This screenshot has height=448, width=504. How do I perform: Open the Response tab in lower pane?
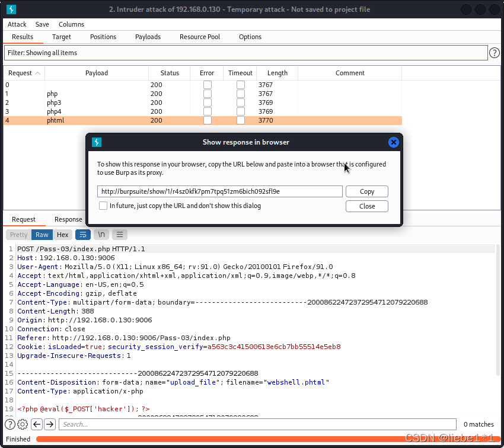click(68, 219)
